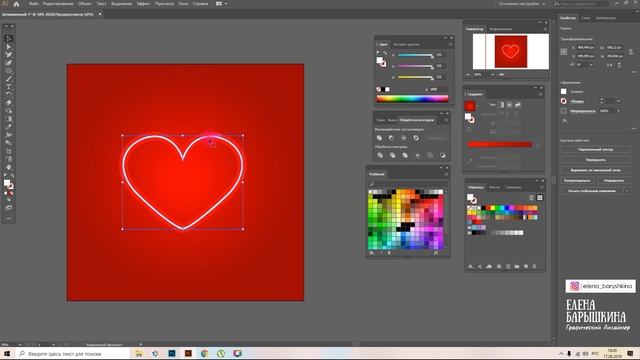Click the Start Global Edit button
This screenshot has width=640, height=360.
click(x=591, y=191)
